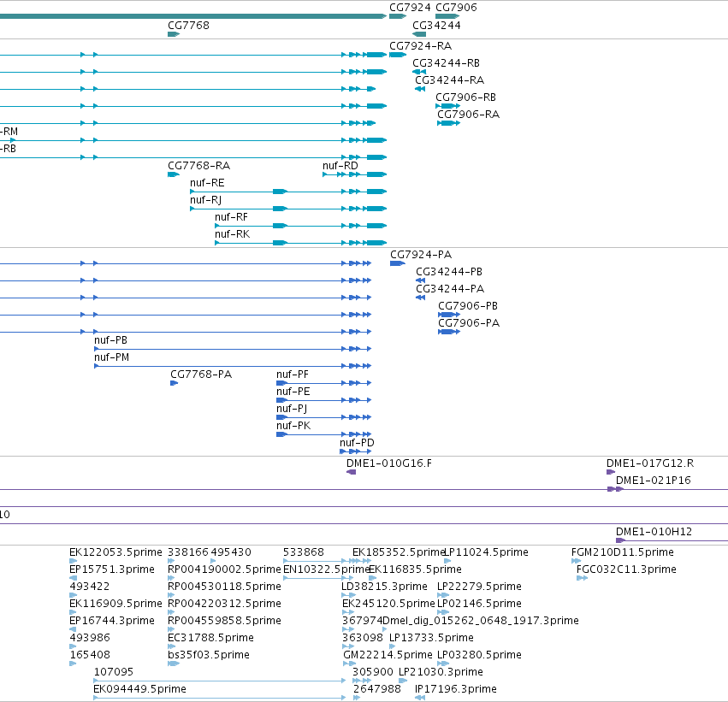Screen dimensions: 728x702
Task: Click EST FGM210D11.5prime
Action: pyautogui.click(x=577, y=562)
